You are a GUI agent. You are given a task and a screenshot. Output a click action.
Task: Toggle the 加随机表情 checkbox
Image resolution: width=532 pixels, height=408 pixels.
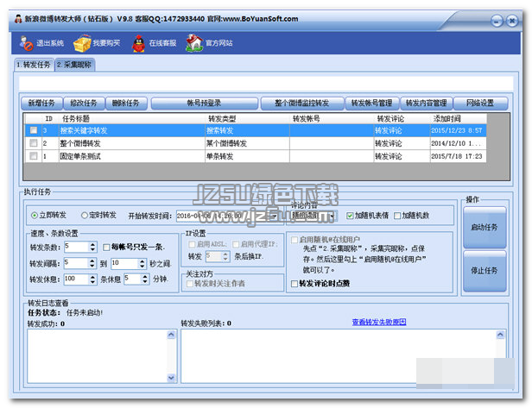(350, 216)
